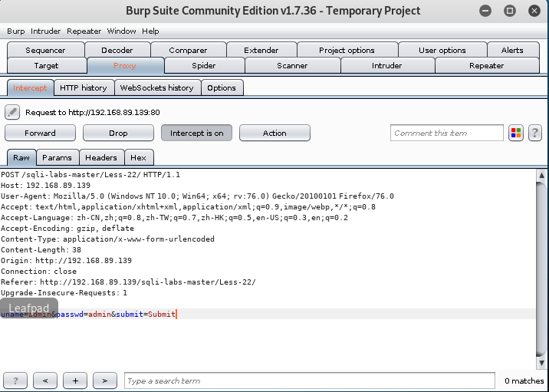Drop the intercepted request

click(x=118, y=133)
